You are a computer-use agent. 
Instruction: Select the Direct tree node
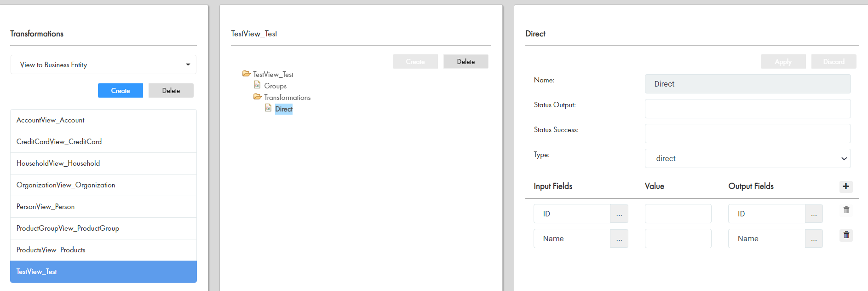[284, 109]
